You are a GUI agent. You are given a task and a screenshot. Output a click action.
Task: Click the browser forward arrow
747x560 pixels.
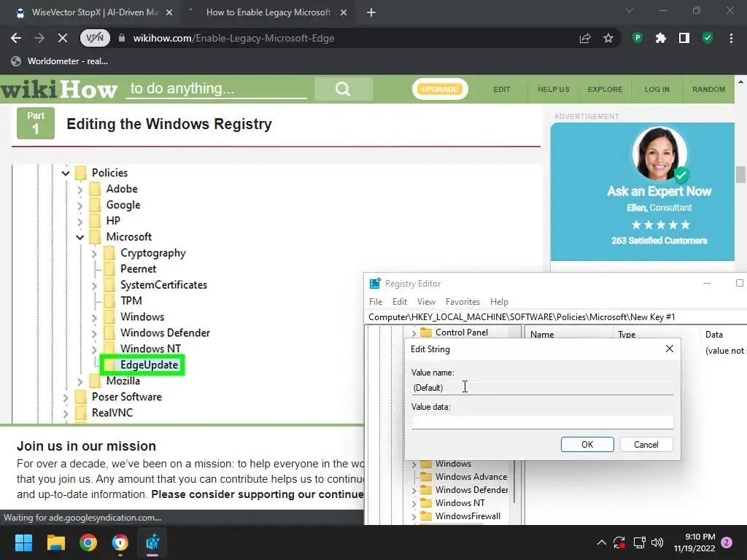point(39,38)
